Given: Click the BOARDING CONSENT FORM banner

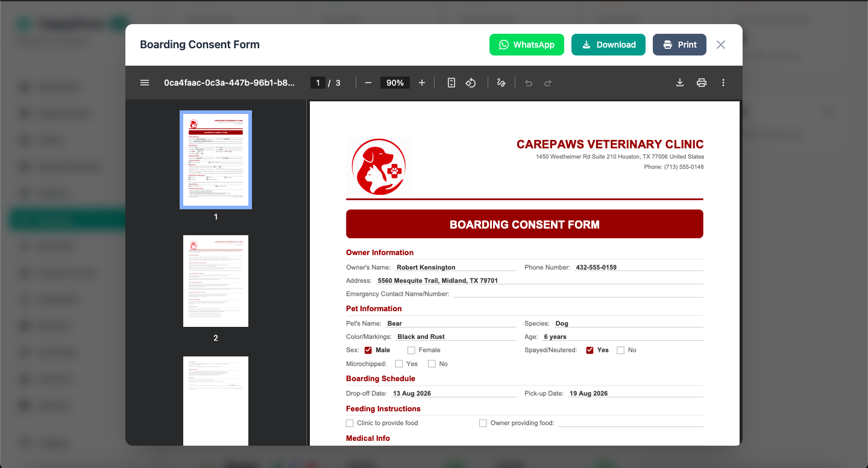Looking at the screenshot, I should 524,224.
